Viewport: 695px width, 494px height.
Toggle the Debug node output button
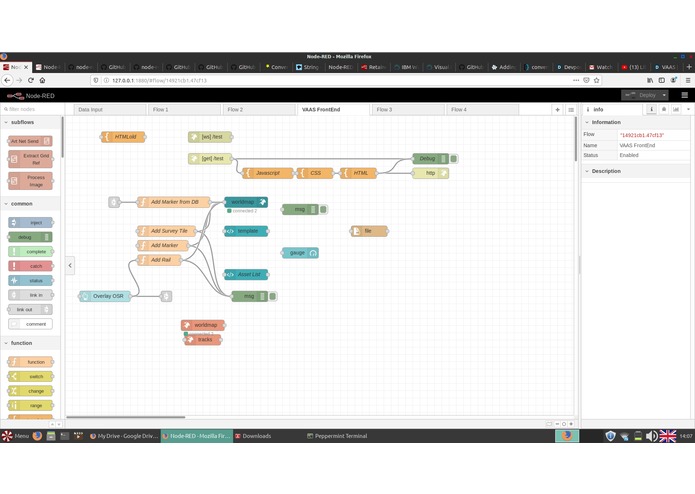click(x=453, y=158)
